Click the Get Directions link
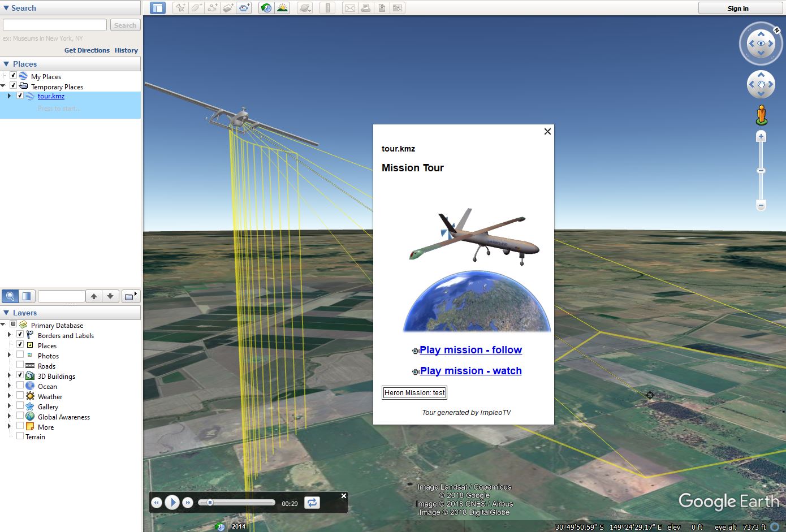 click(x=87, y=50)
